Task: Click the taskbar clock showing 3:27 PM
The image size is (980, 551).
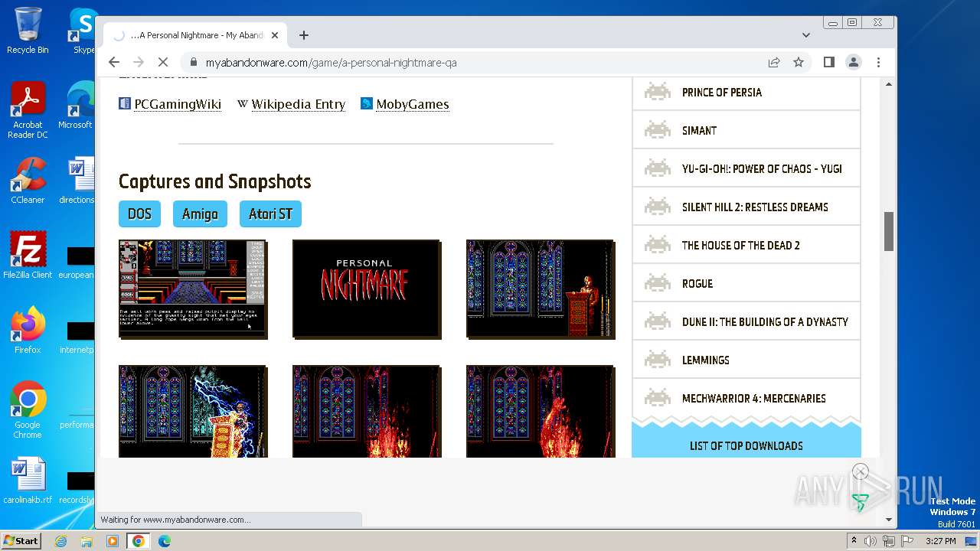Action: pyautogui.click(x=941, y=541)
